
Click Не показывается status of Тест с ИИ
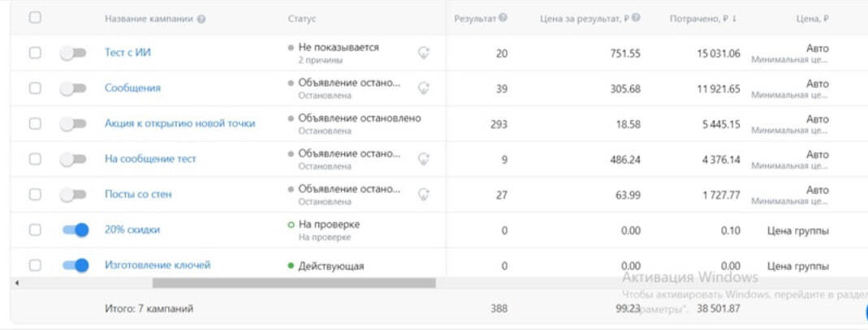(339, 48)
